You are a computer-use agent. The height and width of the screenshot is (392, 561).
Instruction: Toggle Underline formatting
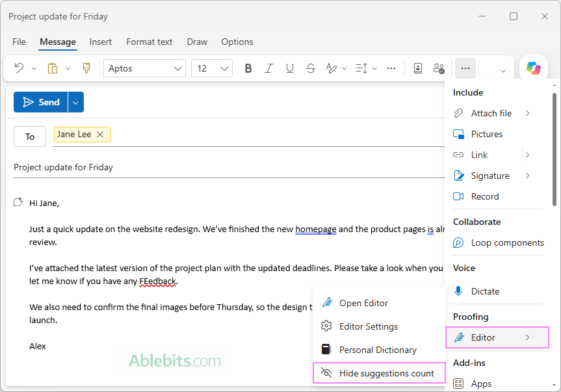(290, 68)
